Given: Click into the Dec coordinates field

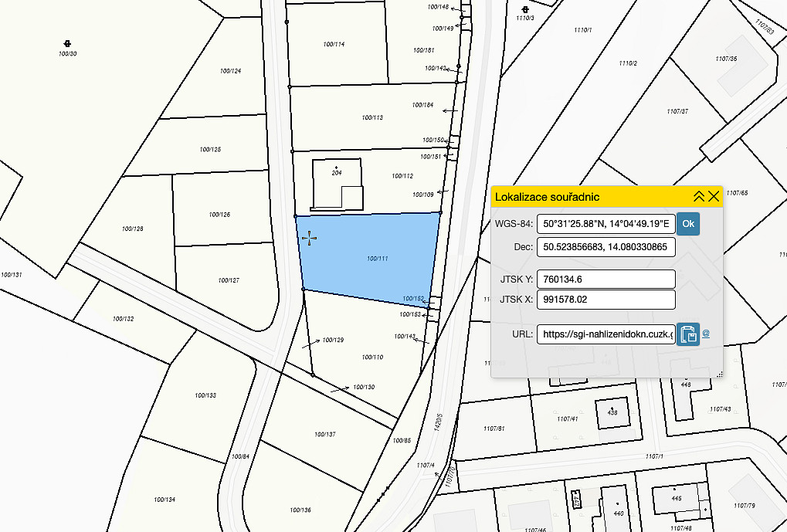Looking at the screenshot, I should point(606,247).
